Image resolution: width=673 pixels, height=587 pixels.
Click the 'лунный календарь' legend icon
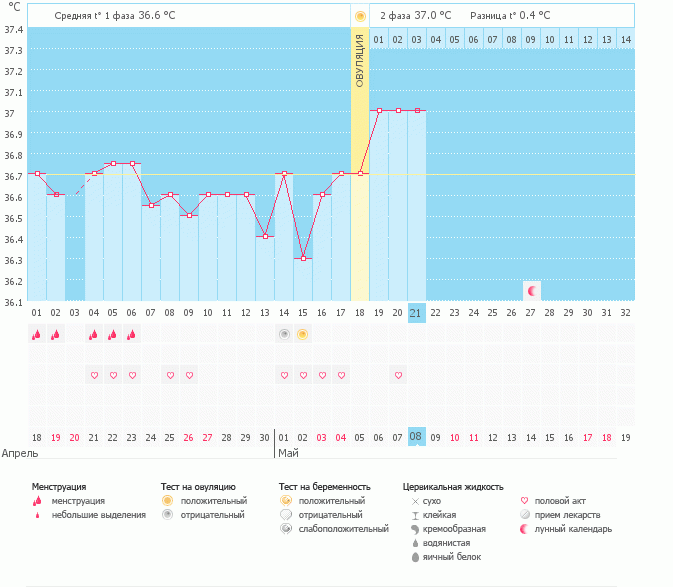point(526,529)
